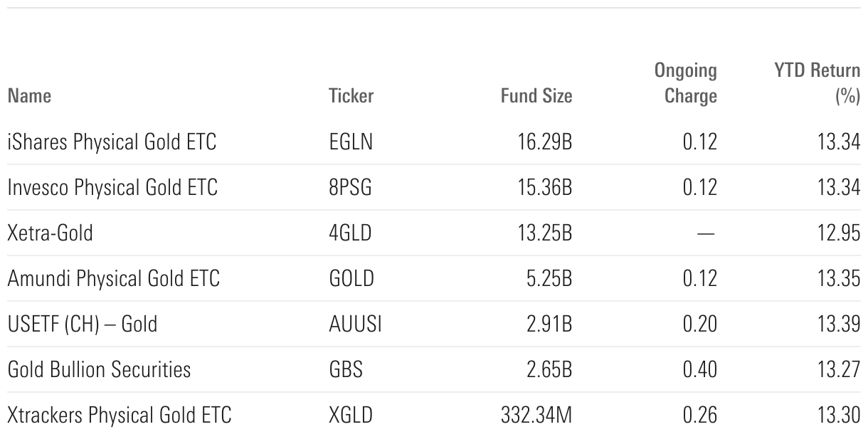The image size is (868, 444).
Task: Click the Xetra-Gold fund name
Action: point(50,233)
